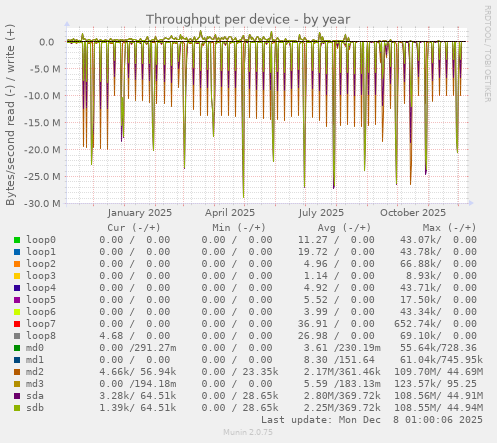
Task: Click the 'January 2025' axis label
Action: point(140,213)
